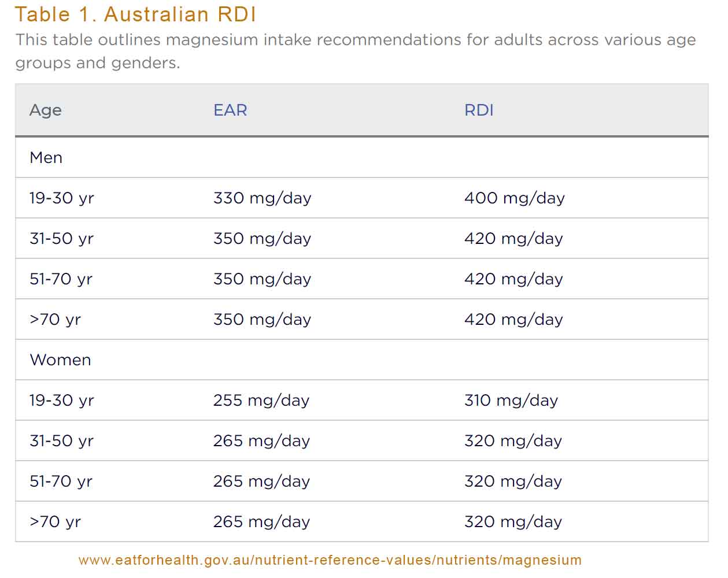Click men's >70 yr EAR value
The image size is (728, 578).
pos(262,319)
